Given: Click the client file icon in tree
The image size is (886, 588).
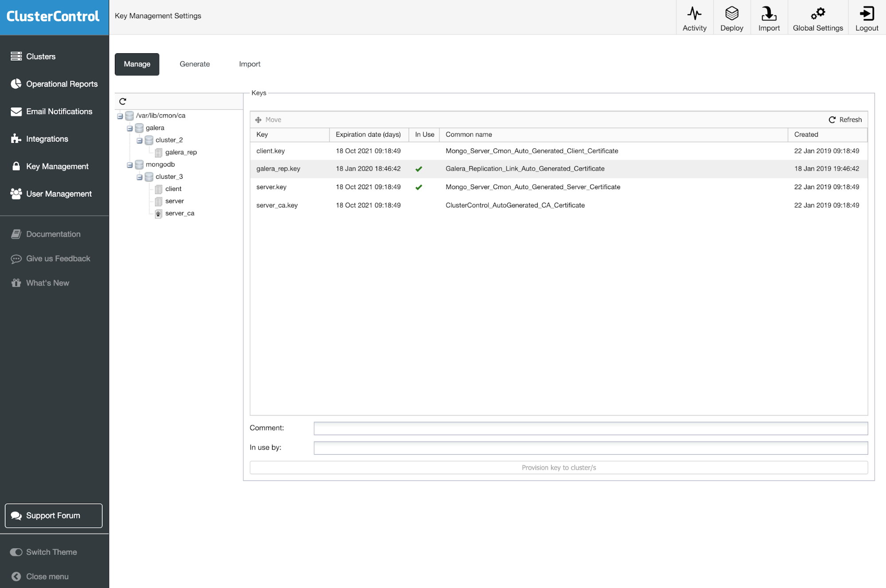Looking at the screenshot, I should (158, 189).
